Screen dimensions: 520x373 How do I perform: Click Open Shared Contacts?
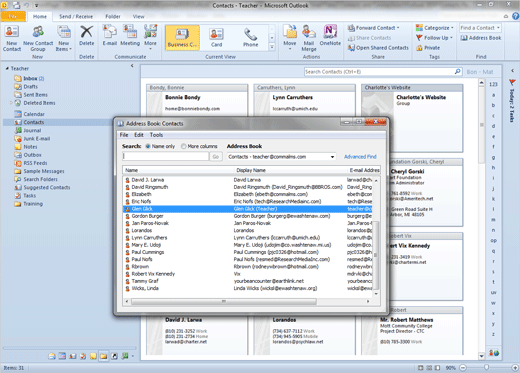(378, 48)
